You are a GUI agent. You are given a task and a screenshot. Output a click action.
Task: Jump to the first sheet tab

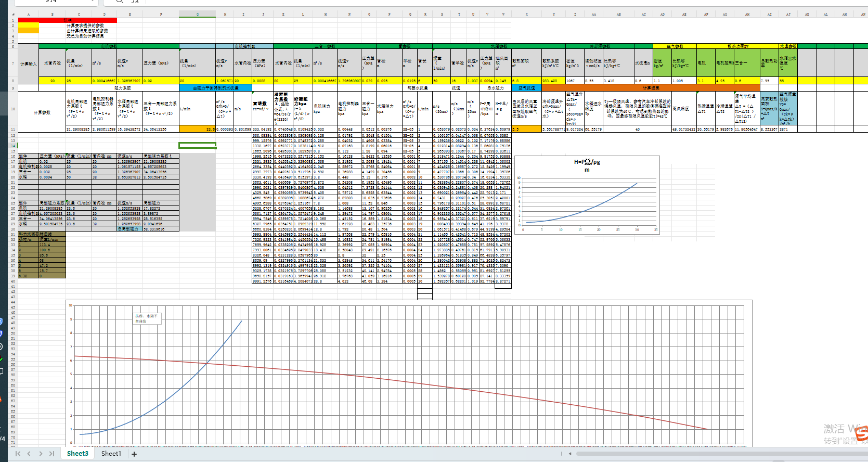[x=18, y=454]
